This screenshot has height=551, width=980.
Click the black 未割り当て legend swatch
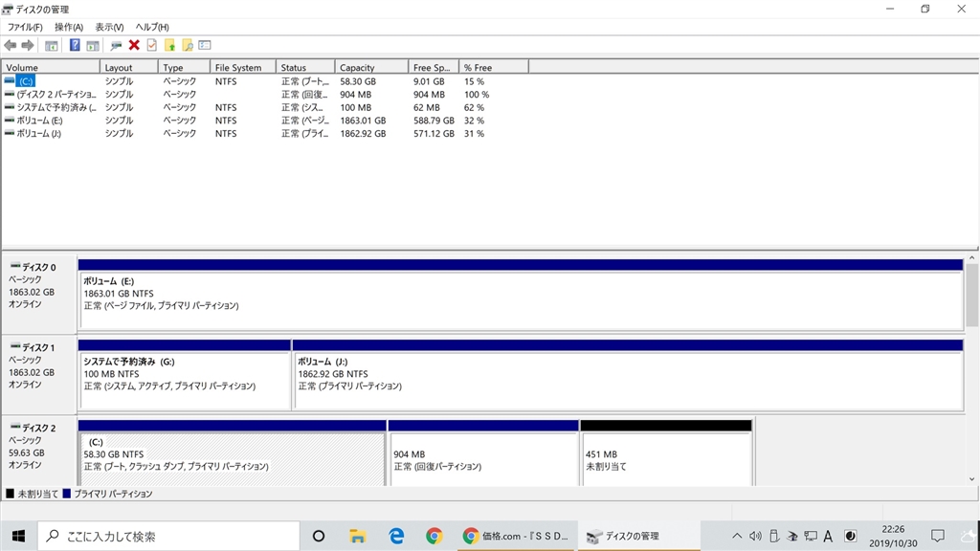10,494
